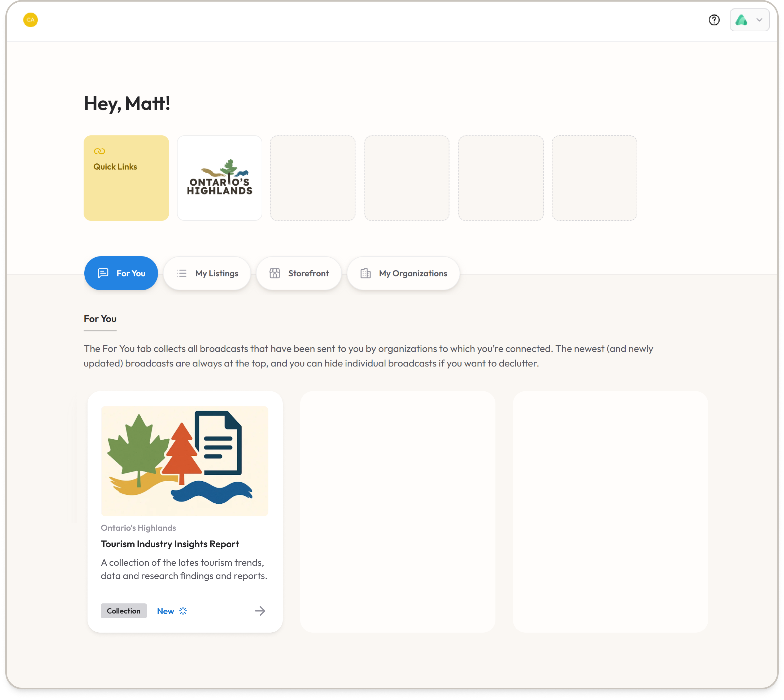784x700 pixels.
Task: Click the Quick Links chain icon
Action: coord(99,151)
